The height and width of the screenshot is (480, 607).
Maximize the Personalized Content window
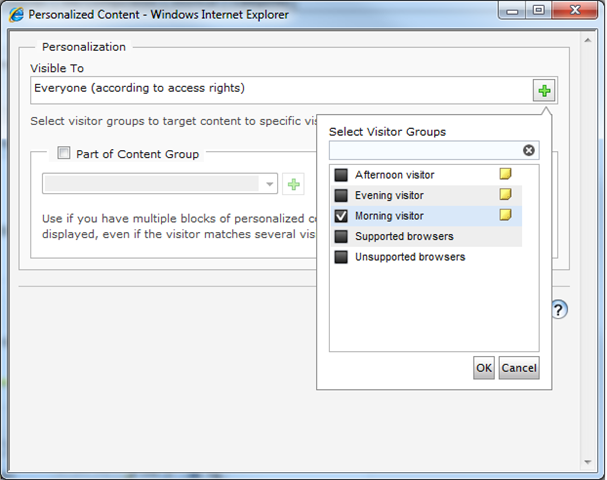(539, 13)
